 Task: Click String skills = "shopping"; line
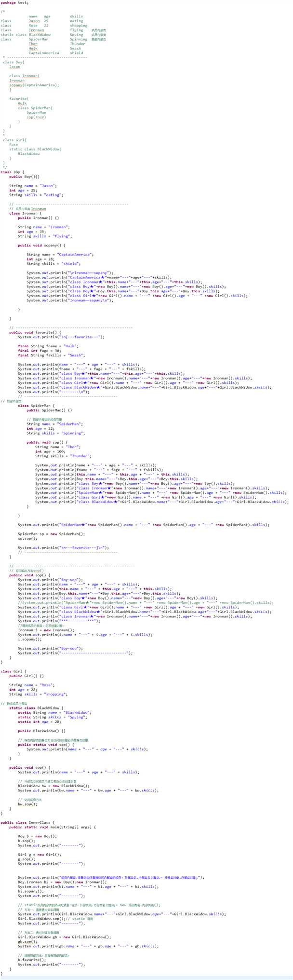tap(39, 694)
